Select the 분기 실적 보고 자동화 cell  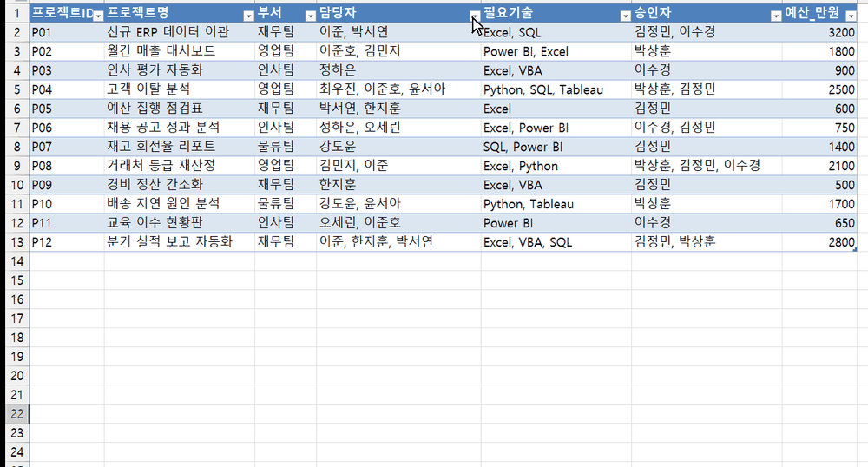(180, 242)
